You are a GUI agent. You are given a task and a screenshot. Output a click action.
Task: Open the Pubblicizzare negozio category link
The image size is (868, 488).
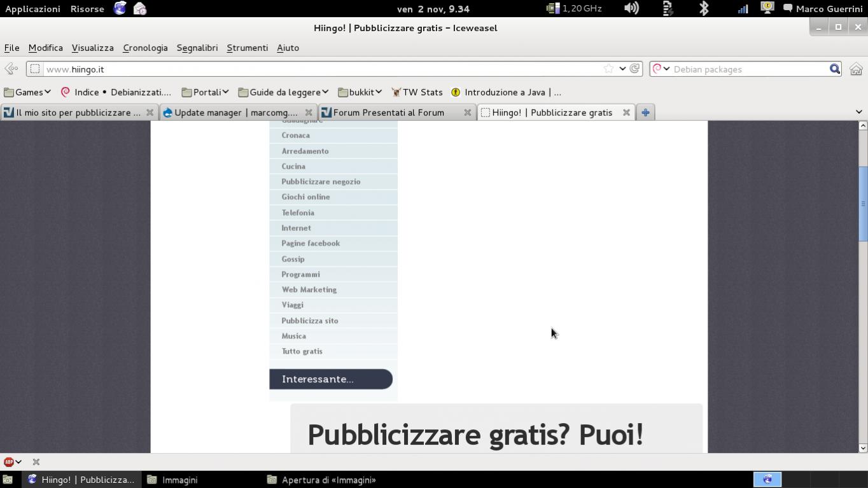(321, 182)
